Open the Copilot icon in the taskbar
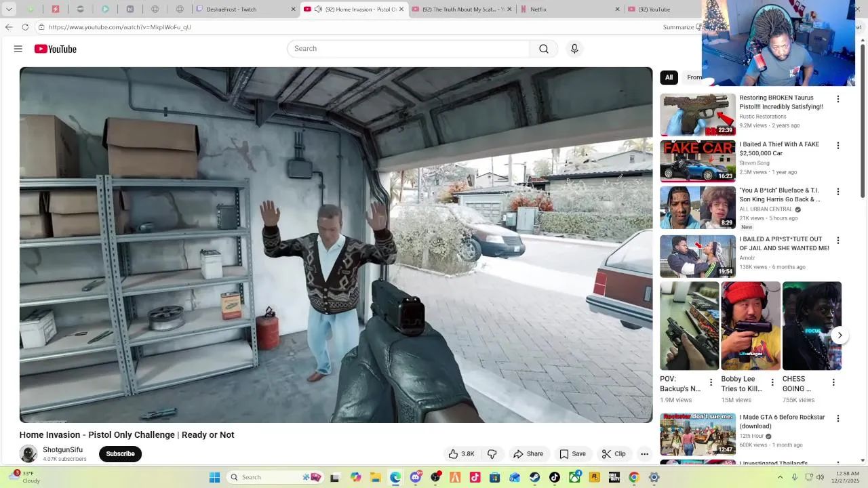The height and width of the screenshot is (488, 868). pyautogui.click(x=356, y=477)
